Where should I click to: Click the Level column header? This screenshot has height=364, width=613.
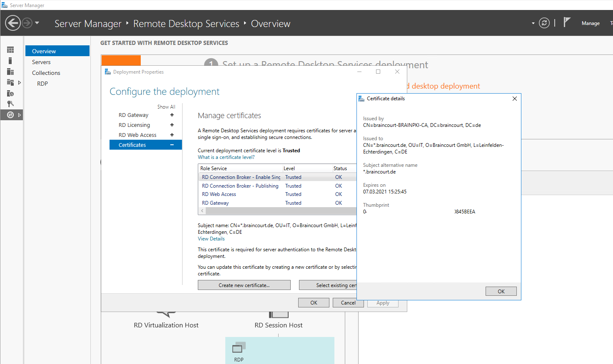click(307, 168)
